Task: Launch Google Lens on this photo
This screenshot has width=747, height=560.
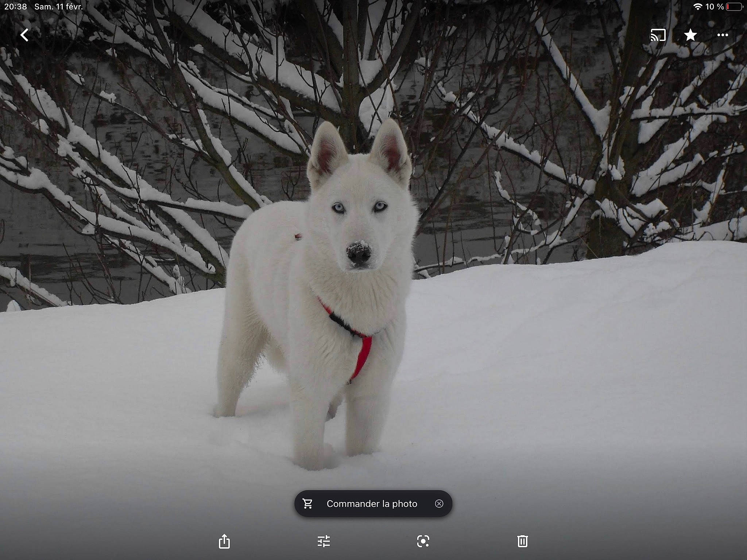Action: coord(423,541)
